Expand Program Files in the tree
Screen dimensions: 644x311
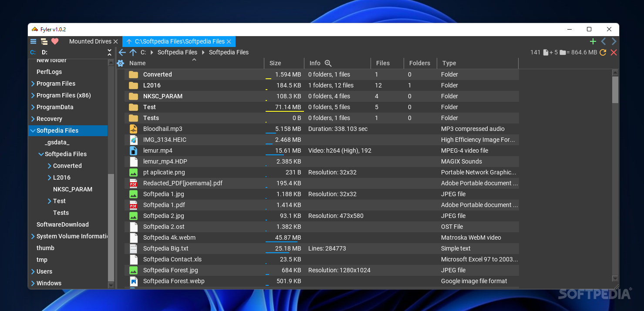tap(33, 84)
